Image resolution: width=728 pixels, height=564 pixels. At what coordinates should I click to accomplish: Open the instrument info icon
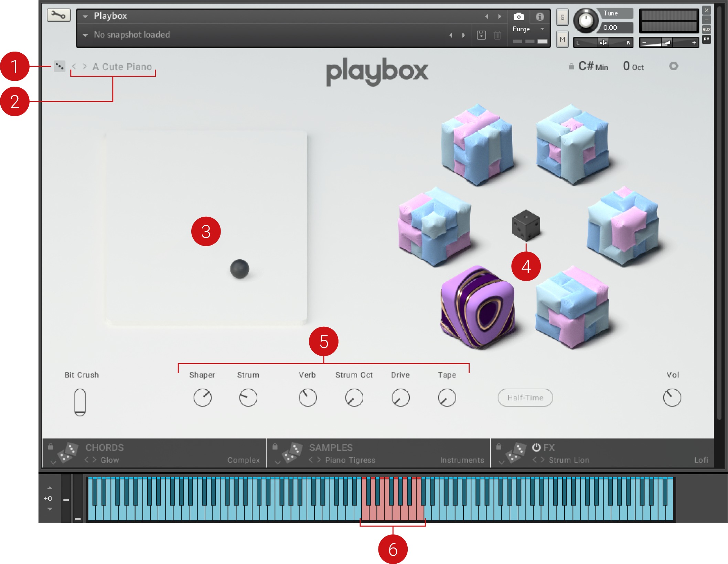[x=539, y=17]
